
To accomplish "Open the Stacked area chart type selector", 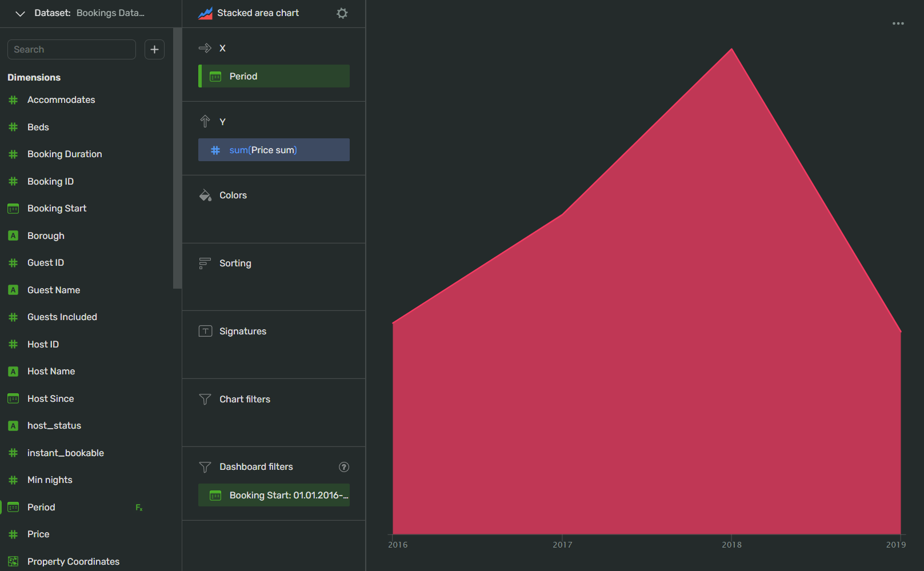I will (x=258, y=13).
